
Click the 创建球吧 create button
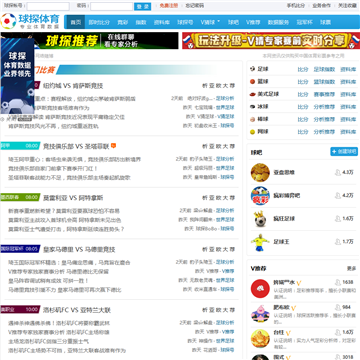point(344,151)
